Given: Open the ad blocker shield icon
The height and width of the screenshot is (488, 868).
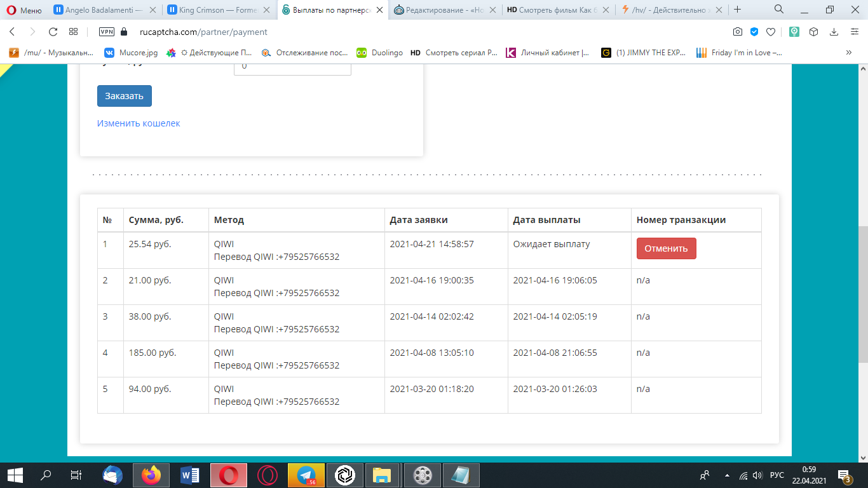Looking at the screenshot, I should coord(754,32).
